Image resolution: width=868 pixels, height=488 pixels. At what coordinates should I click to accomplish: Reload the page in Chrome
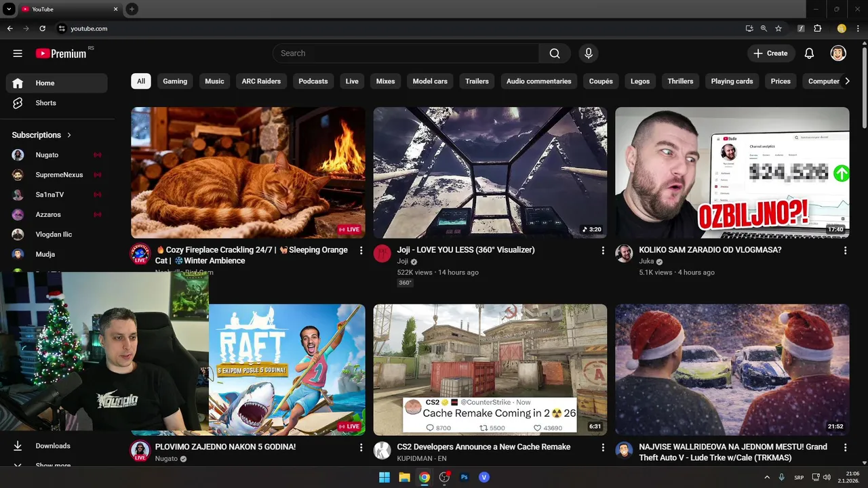(x=42, y=28)
